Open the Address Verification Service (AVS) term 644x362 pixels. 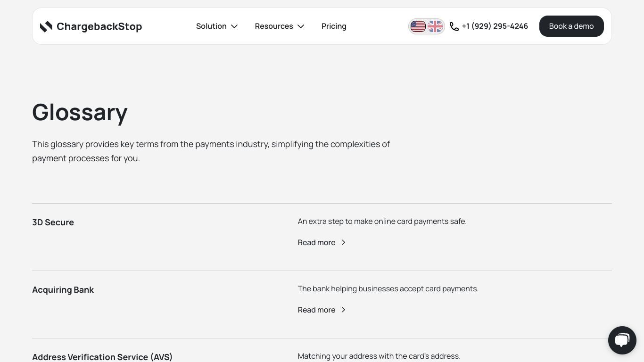point(102,357)
